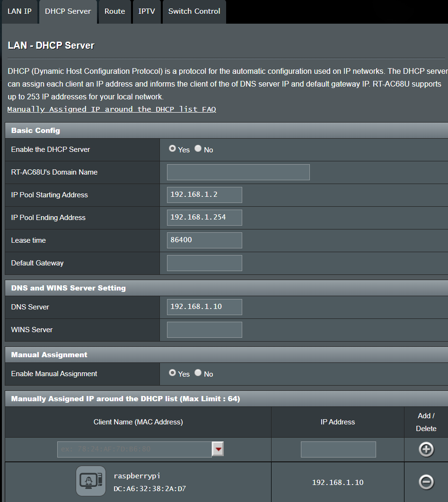Open the Switch Control tab
This screenshot has height=502, width=448.
coord(194,11)
